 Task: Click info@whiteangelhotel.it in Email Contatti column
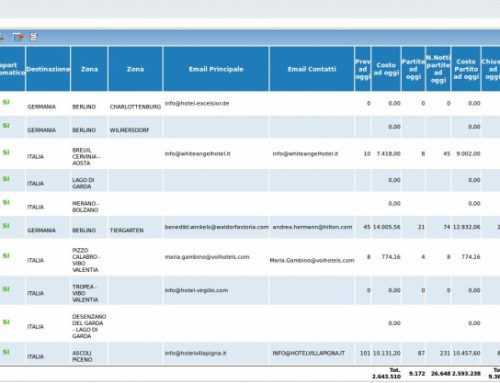click(x=305, y=154)
